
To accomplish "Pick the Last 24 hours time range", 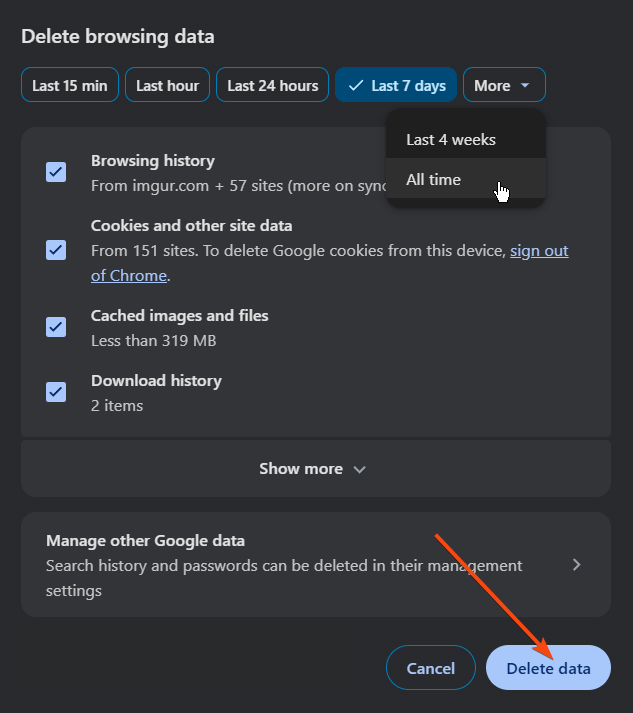I will coord(272,86).
